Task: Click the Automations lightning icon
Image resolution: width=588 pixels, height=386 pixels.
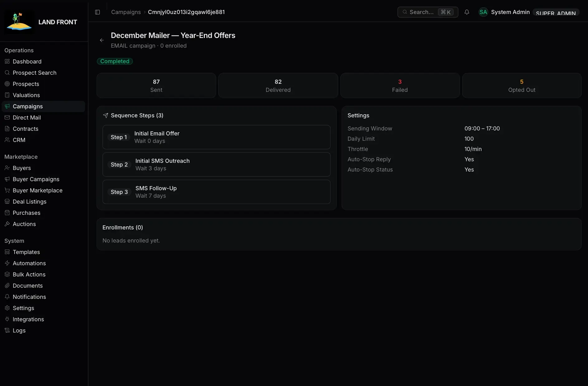Action: [7, 263]
